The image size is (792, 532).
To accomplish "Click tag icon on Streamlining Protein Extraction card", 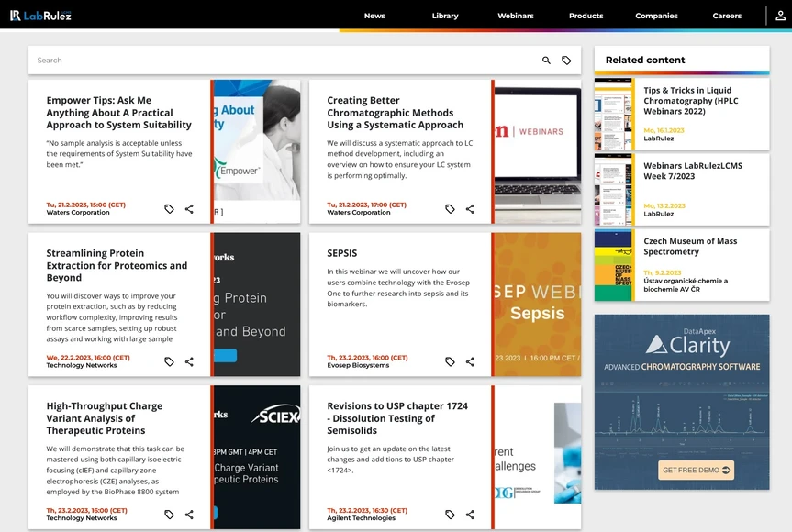I will click(x=169, y=361).
